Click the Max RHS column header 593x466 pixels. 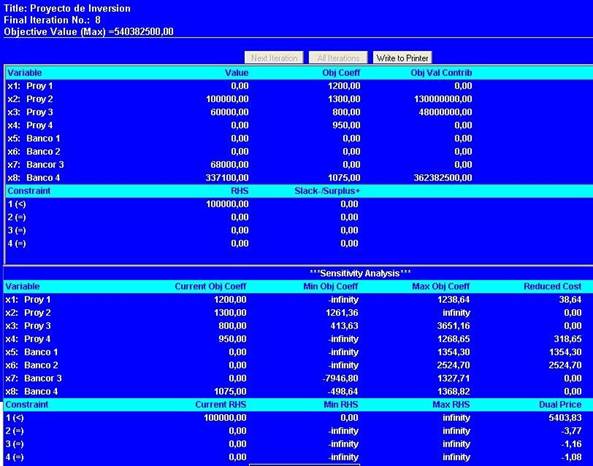[451, 405]
